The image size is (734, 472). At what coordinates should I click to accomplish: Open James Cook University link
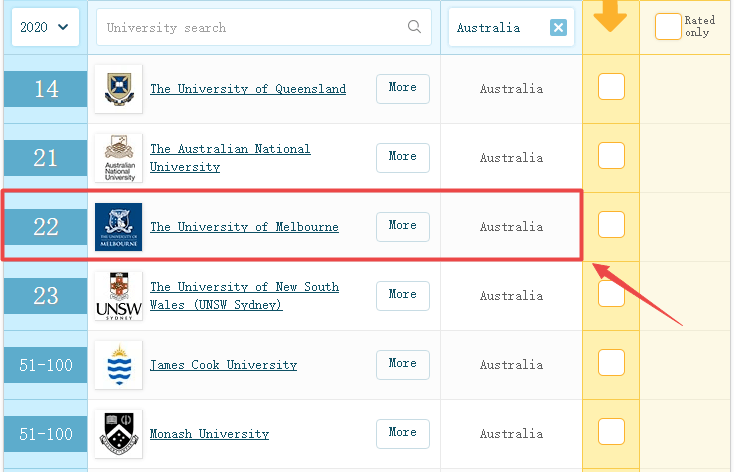[x=223, y=365]
